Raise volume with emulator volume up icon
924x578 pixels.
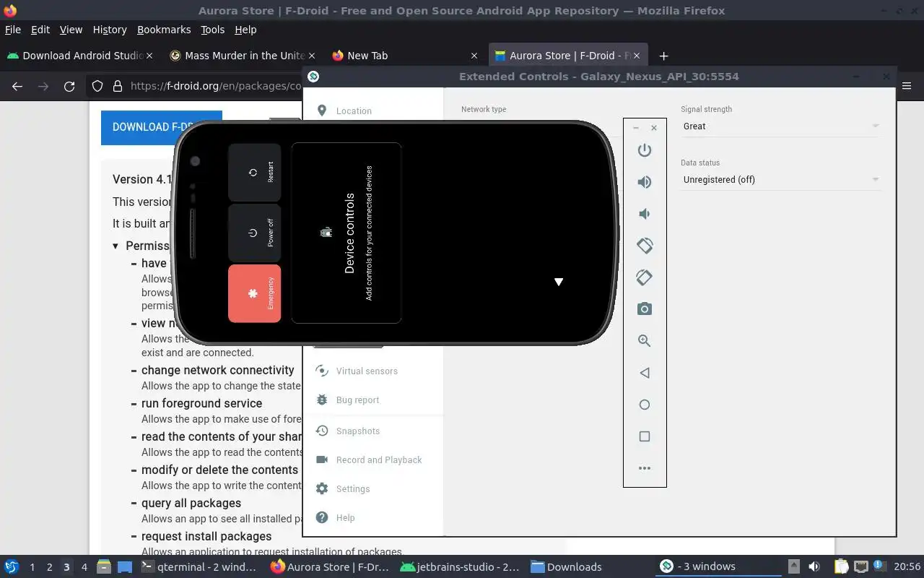tap(645, 182)
